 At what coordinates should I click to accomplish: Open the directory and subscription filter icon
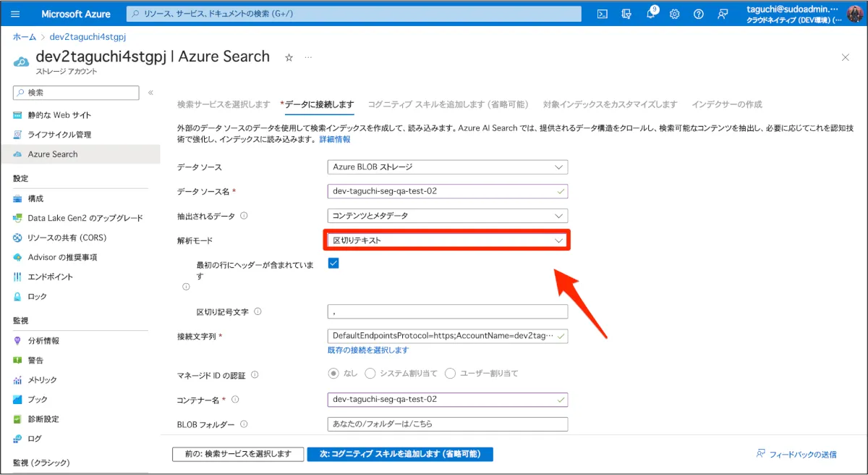(x=626, y=14)
